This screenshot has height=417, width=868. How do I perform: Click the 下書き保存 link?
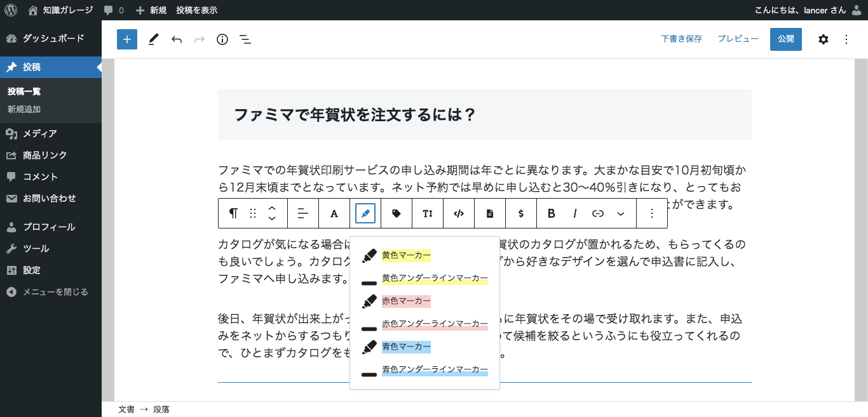[681, 39]
